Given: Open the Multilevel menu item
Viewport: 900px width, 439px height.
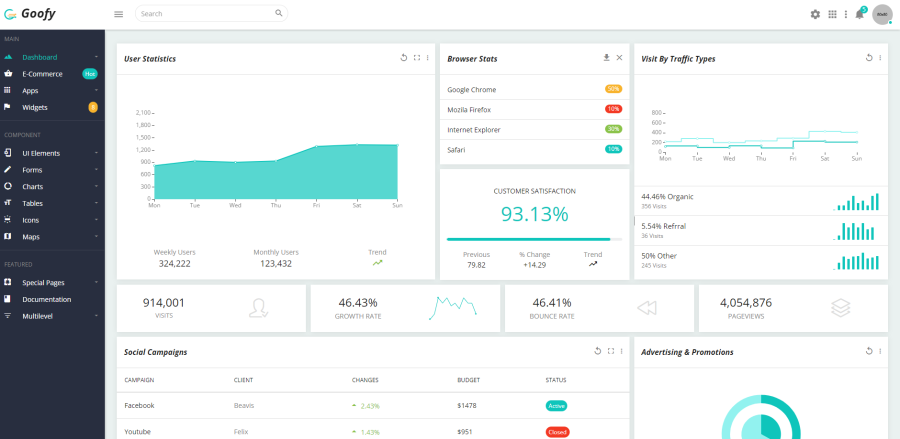Looking at the screenshot, I should [52, 316].
